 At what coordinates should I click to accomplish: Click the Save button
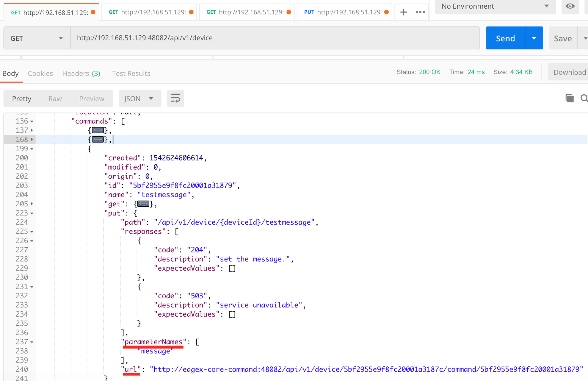(x=563, y=38)
